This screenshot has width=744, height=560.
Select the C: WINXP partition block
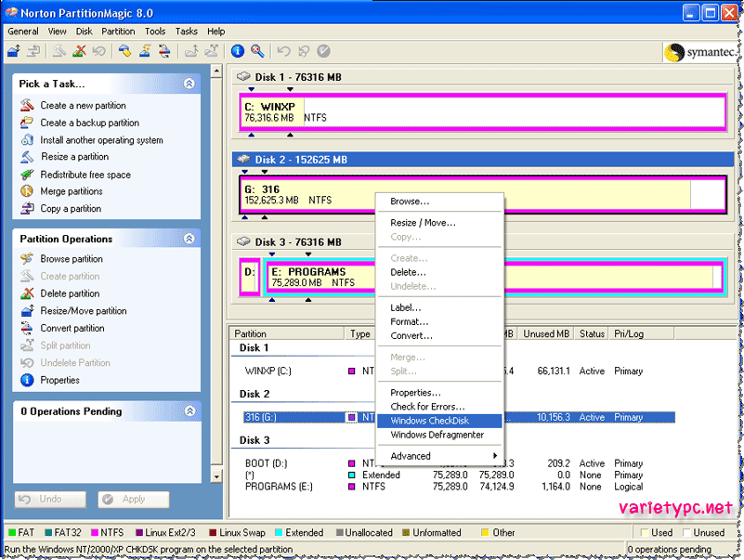point(483,112)
